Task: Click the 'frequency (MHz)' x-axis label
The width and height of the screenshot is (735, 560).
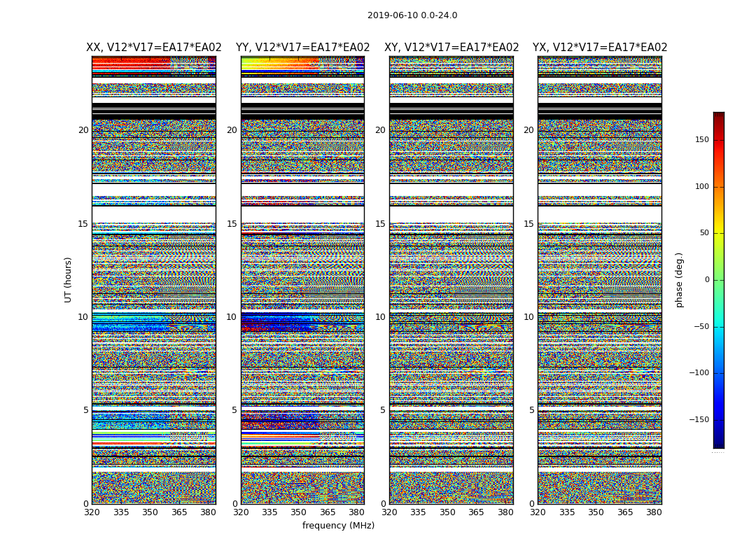Action: pos(338,525)
